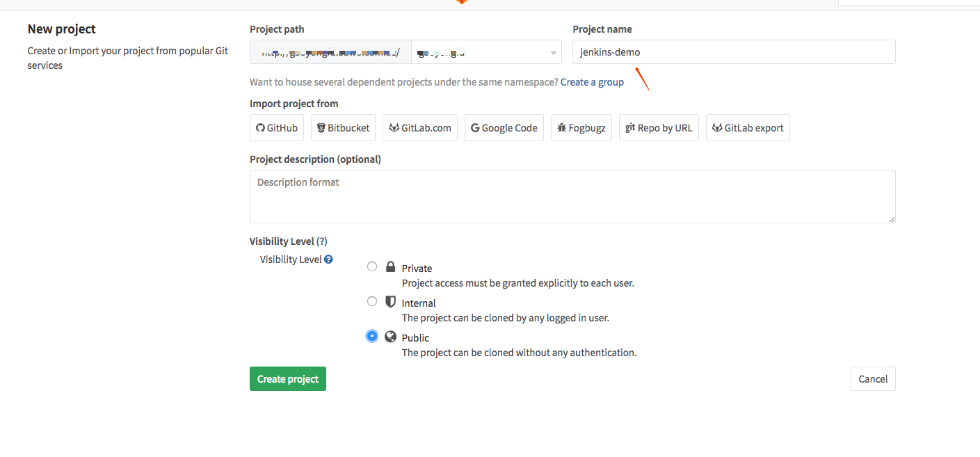The width and height of the screenshot is (980, 457).
Task: Import project from Fogbugz
Action: tap(581, 128)
